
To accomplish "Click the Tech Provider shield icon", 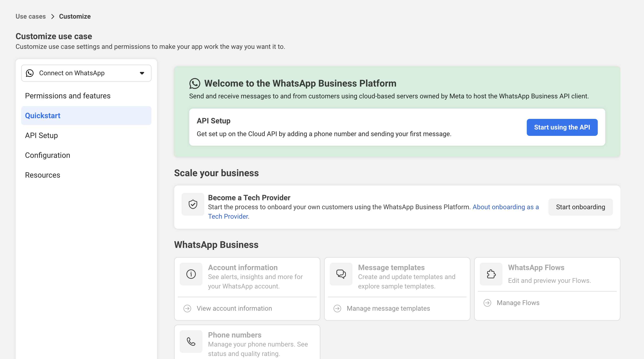I will click(193, 204).
